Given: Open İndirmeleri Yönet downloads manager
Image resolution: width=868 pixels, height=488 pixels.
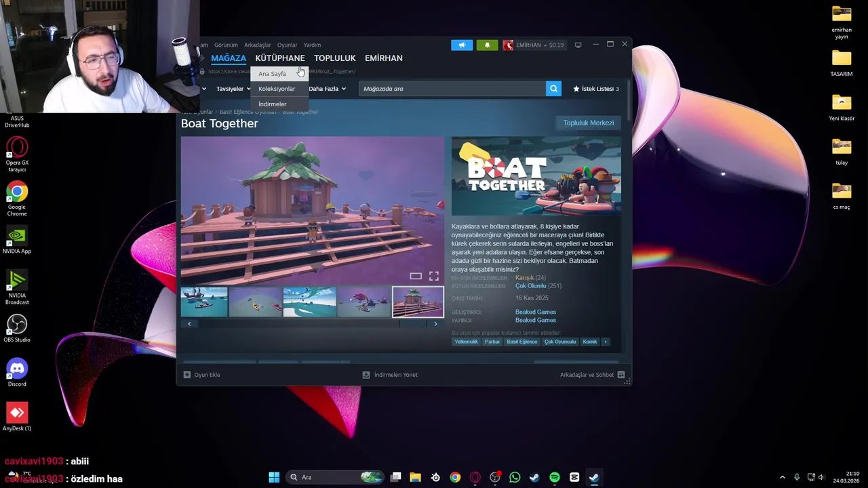Looking at the screenshot, I should 390,375.
